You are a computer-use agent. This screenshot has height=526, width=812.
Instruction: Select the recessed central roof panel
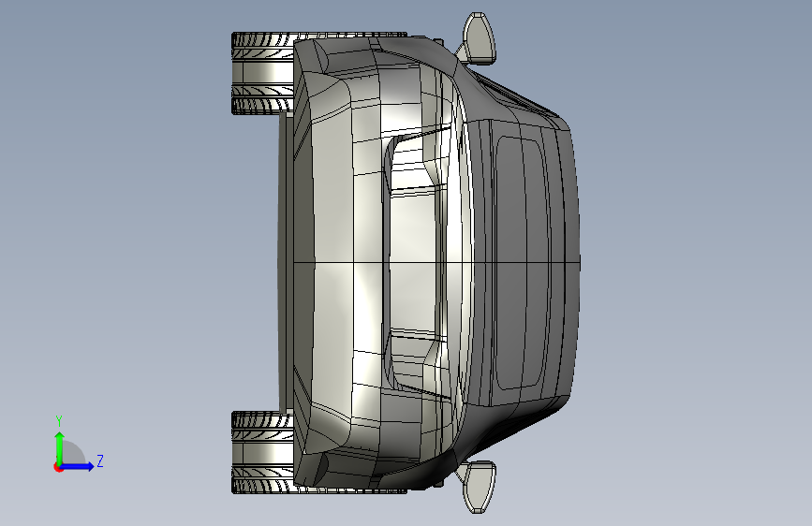414,263
